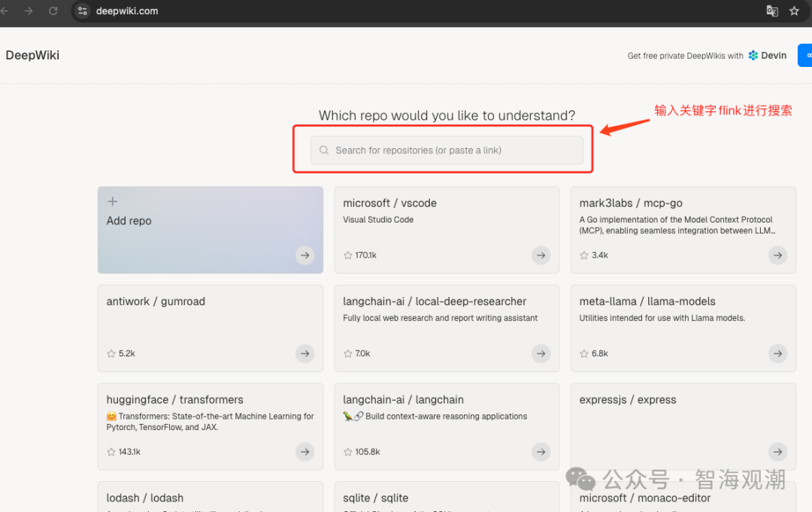Click the arrow on llama-models card
The height and width of the screenshot is (512, 812).
coord(778,353)
